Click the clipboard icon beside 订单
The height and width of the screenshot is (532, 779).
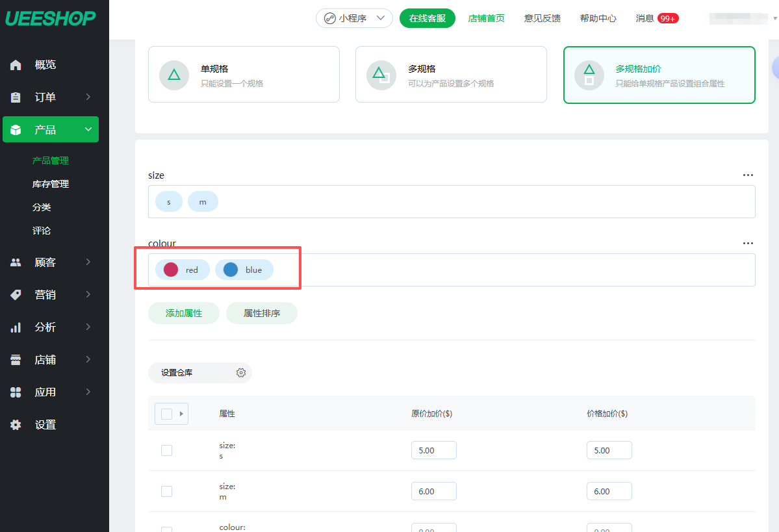pyautogui.click(x=16, y=97)
